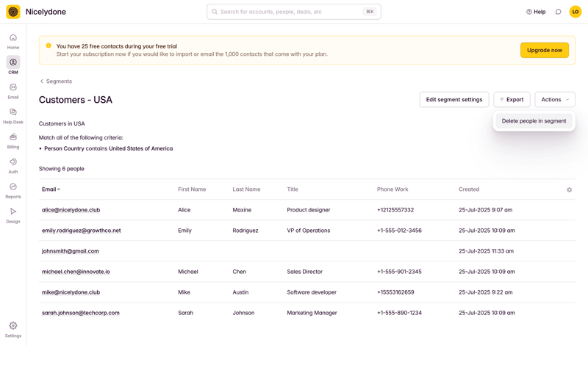588x387 pixels.
Task: Open alice@nicelydone.club contact
Action: click(71, 210)
